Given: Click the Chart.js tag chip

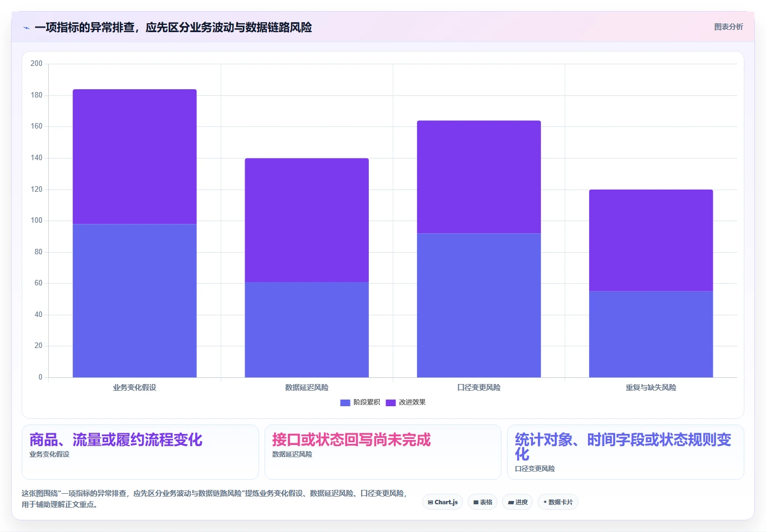Looking at the screenshot, I should pos(443,502).
